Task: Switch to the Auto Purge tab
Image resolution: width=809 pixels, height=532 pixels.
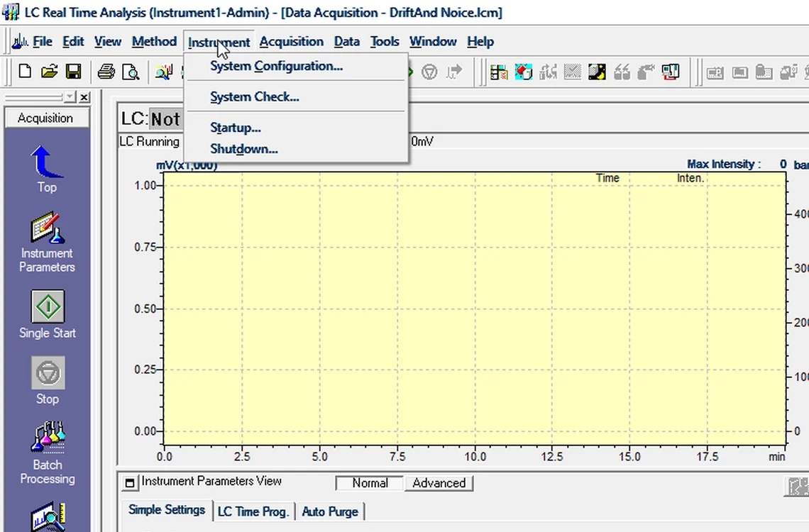Action: (330, 511)
